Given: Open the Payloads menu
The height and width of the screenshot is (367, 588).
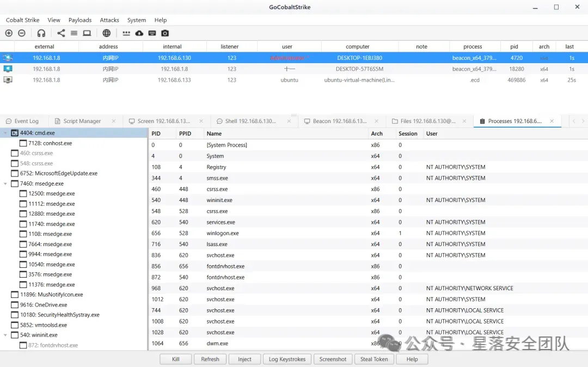Looking at the screenshot, I should click(80, 20).
